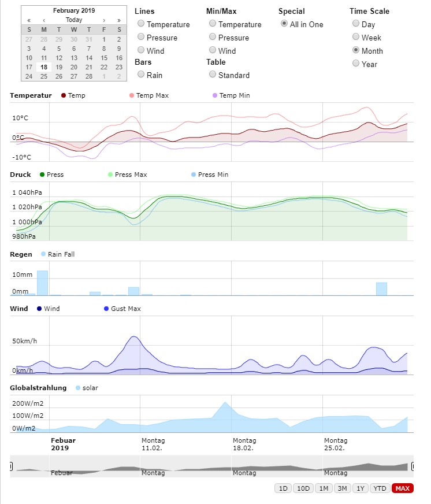
Task: Select Min/Max Pressure radio button
Action: pos(213,36)
